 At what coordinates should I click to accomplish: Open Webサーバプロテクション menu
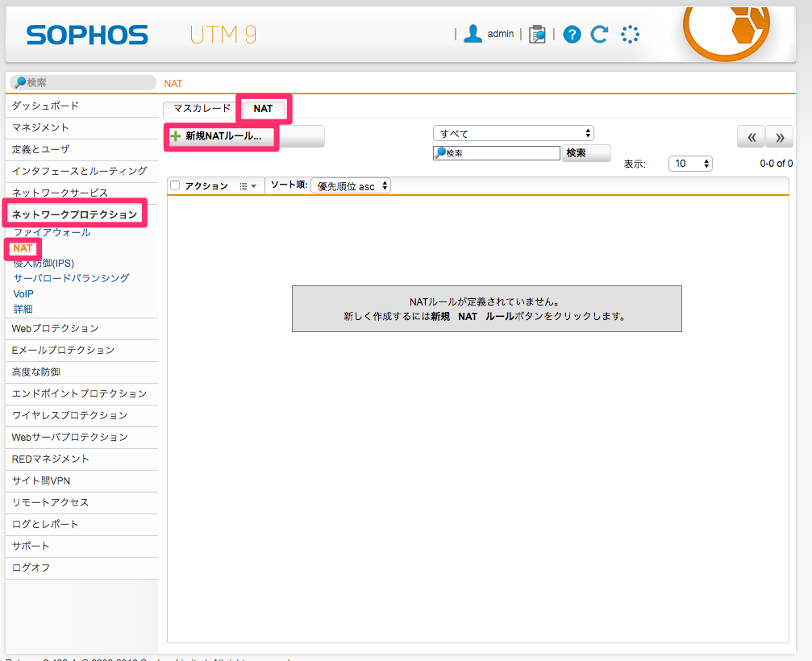[x=81, y=438]
